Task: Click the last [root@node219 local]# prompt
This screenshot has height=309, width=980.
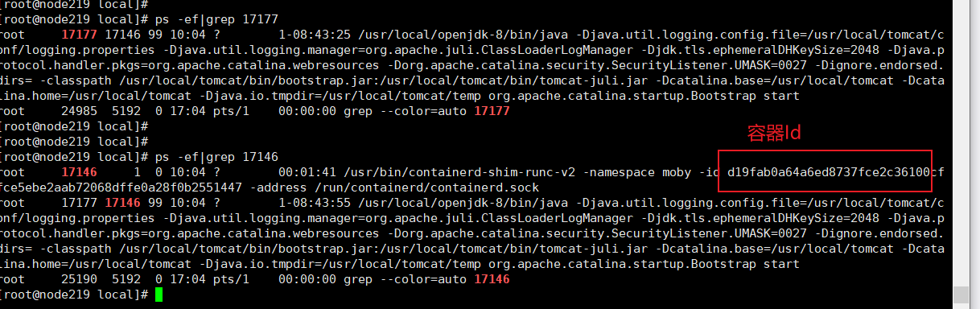Action: pos(74,295)
